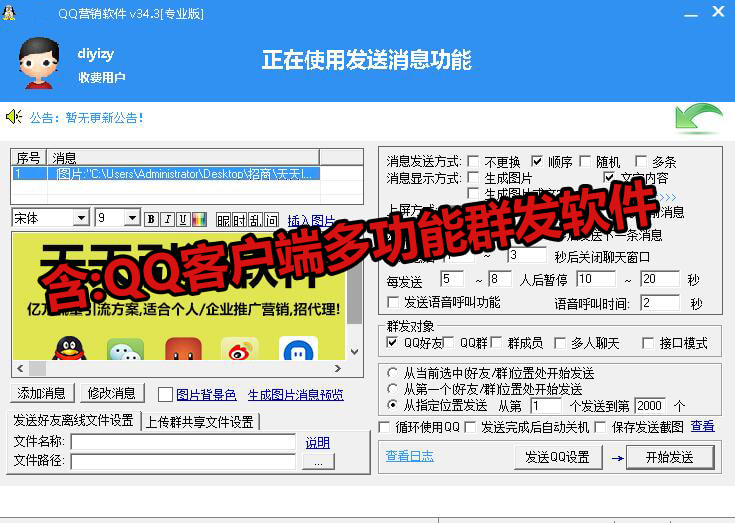Screen dimensions: 735x523
Task: Click the red app icon in preview
Action: pos(183,349)
